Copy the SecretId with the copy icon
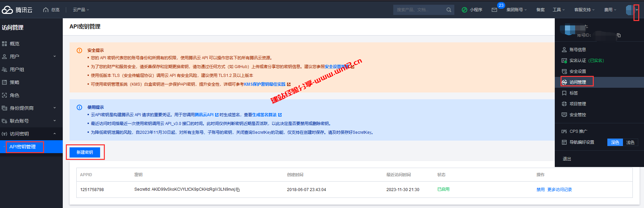The height and width of the screenshot is (208, 644). [x=238, y=190]
